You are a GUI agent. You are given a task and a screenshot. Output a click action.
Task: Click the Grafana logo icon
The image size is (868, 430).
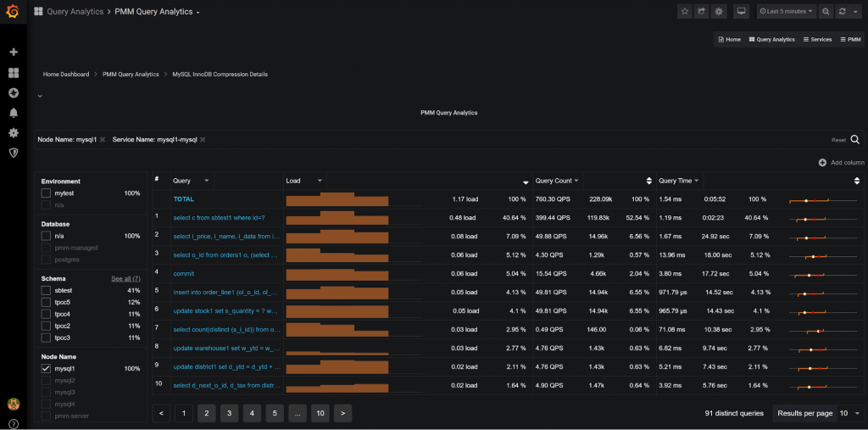click(14, 12)
